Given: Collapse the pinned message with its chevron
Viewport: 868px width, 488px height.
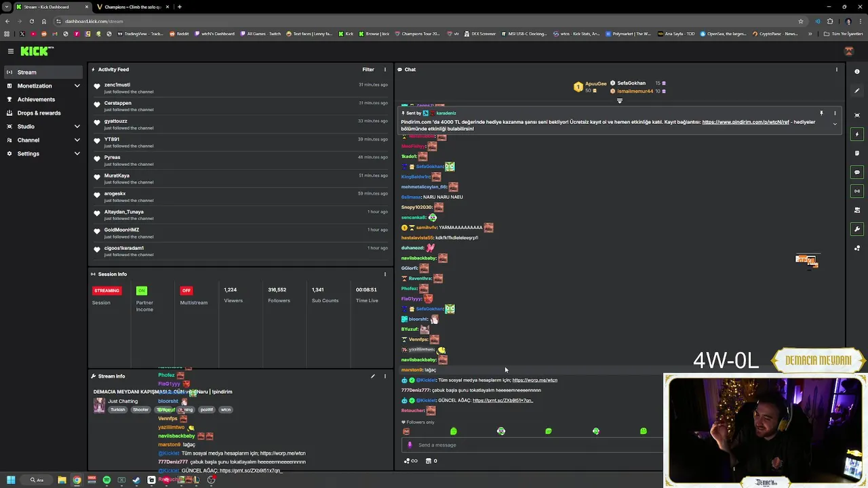Looking at the screenshot, I should [x=835, y=124].
